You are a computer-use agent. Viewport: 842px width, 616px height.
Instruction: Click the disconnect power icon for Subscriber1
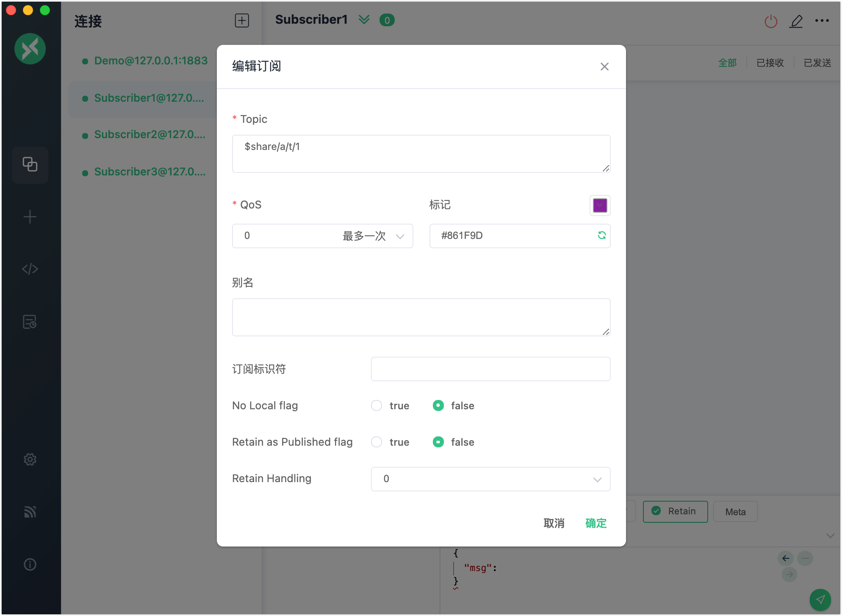click(x=771, y=21)
